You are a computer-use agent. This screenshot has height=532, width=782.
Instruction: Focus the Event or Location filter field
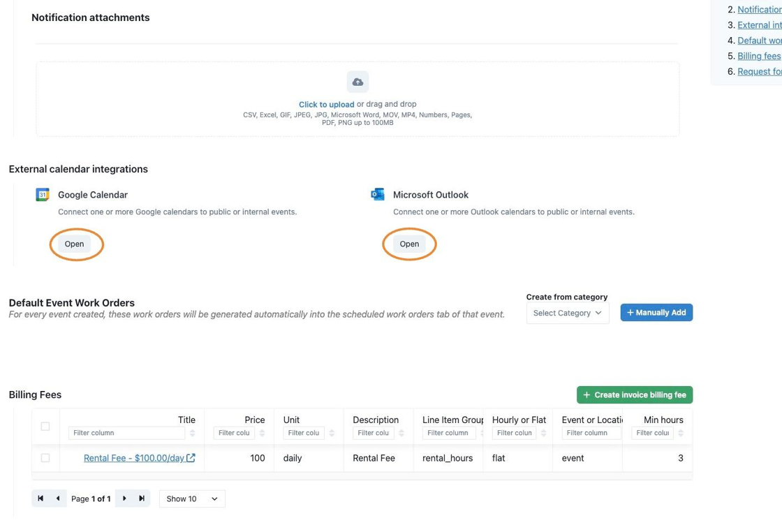[x=591, y=433]
